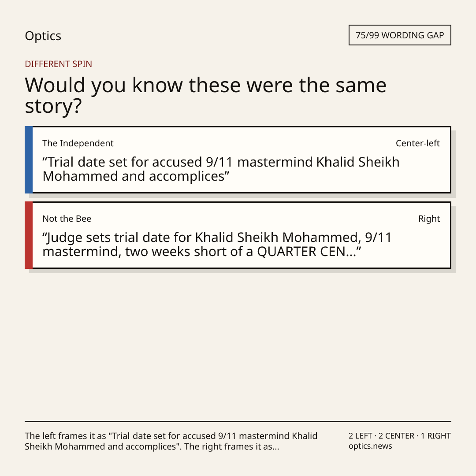Screen dimensions: 476x476
Task: Click the DIFFERENT SPIN label
Action: (x=58, y=64)
